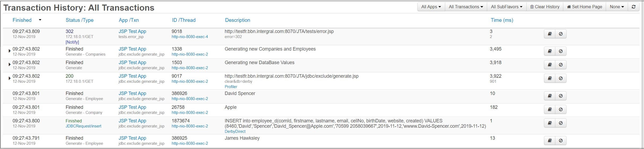Open the Profiler link under generate.jsp
This screenshot has width=644, height=149.
[231, 87]
